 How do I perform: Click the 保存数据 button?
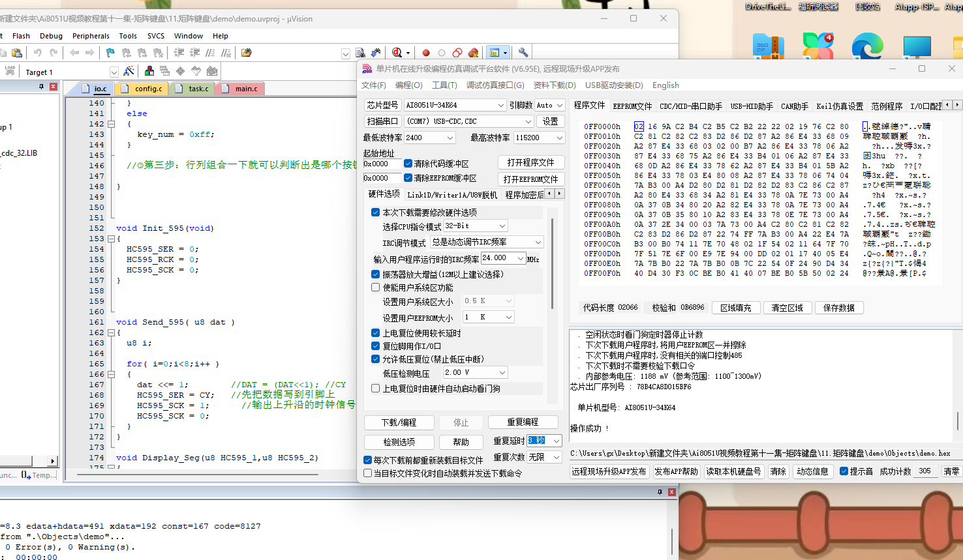click(838, 308)
